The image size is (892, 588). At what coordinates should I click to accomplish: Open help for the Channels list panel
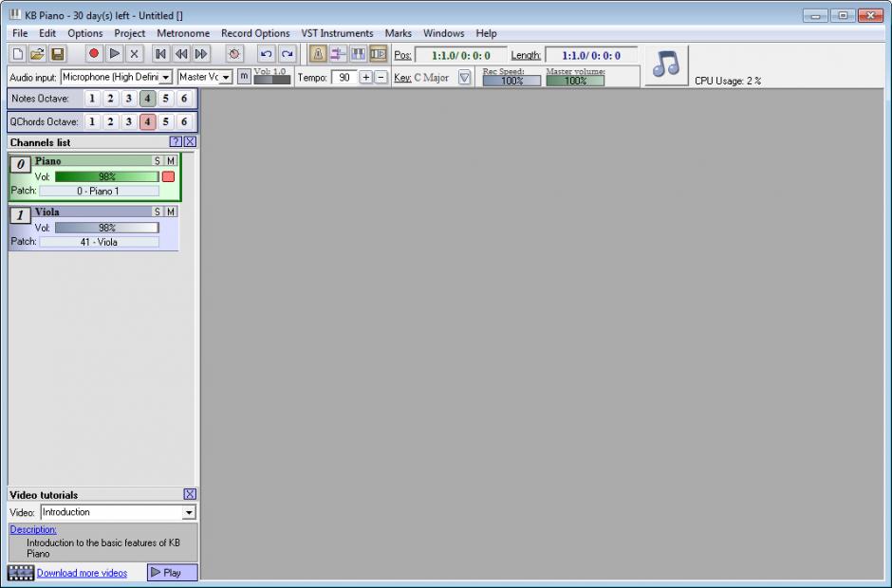point(176,142)
